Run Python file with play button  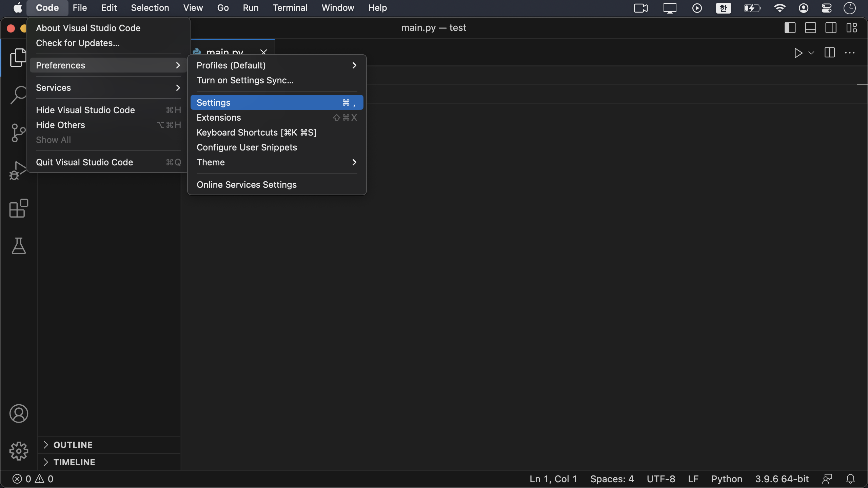(x=798, y=53)
